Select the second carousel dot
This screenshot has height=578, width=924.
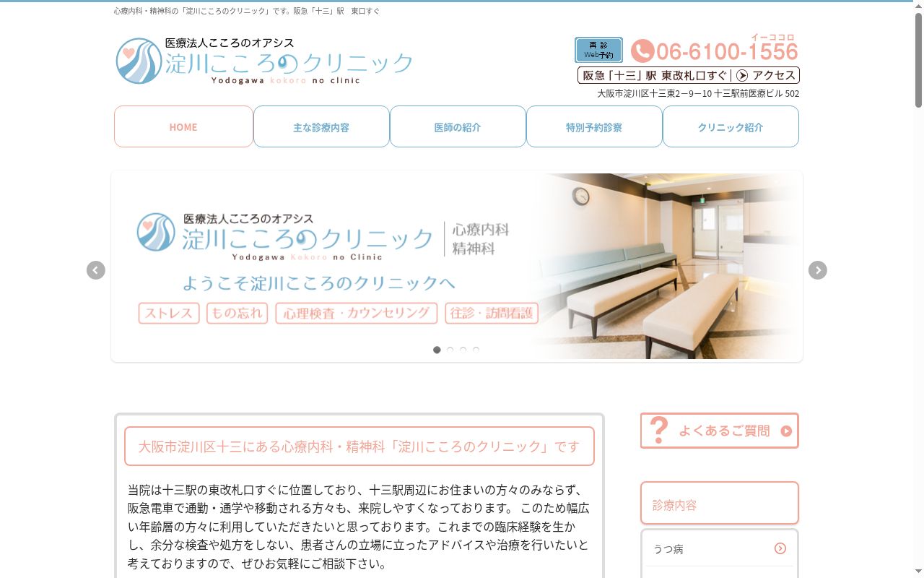pos(450,350)
